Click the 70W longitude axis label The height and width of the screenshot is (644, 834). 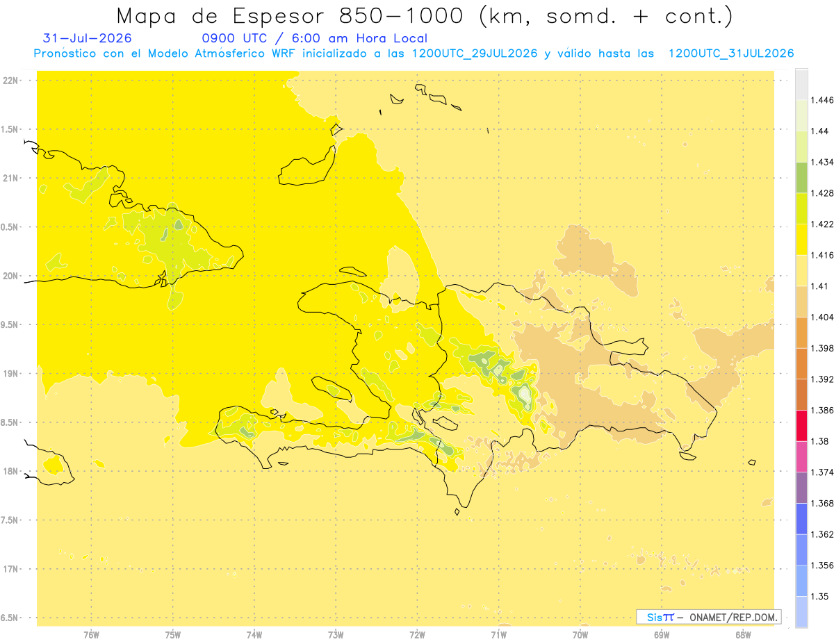coord(580,634)
